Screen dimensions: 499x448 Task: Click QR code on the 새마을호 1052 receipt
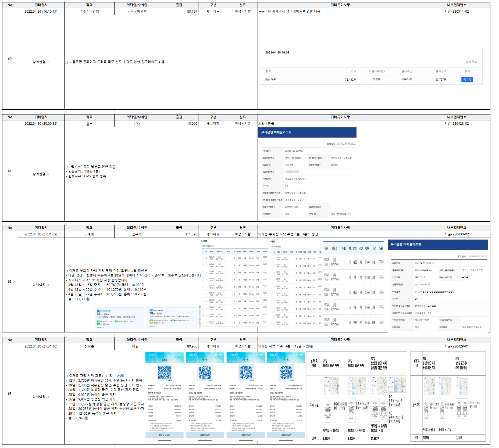coord(246,372)
